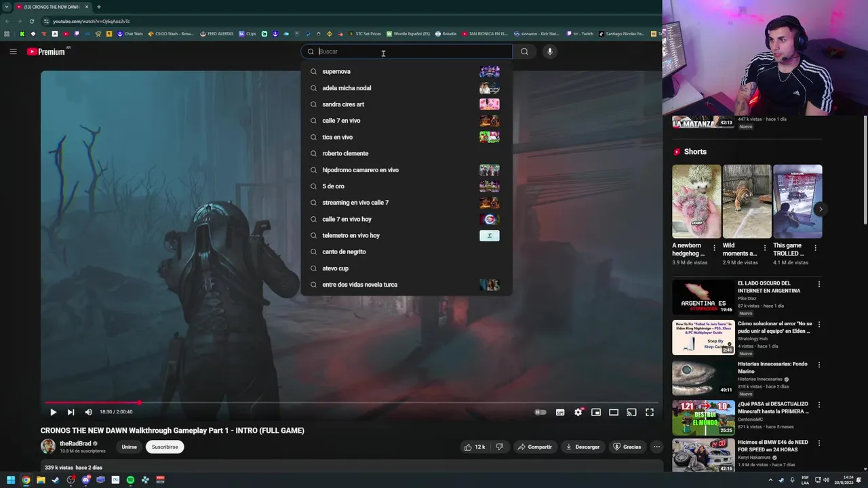868x488 pixels.
Task: Select 'sandra cires art' suggestion
Action: (x=406, y=104)
